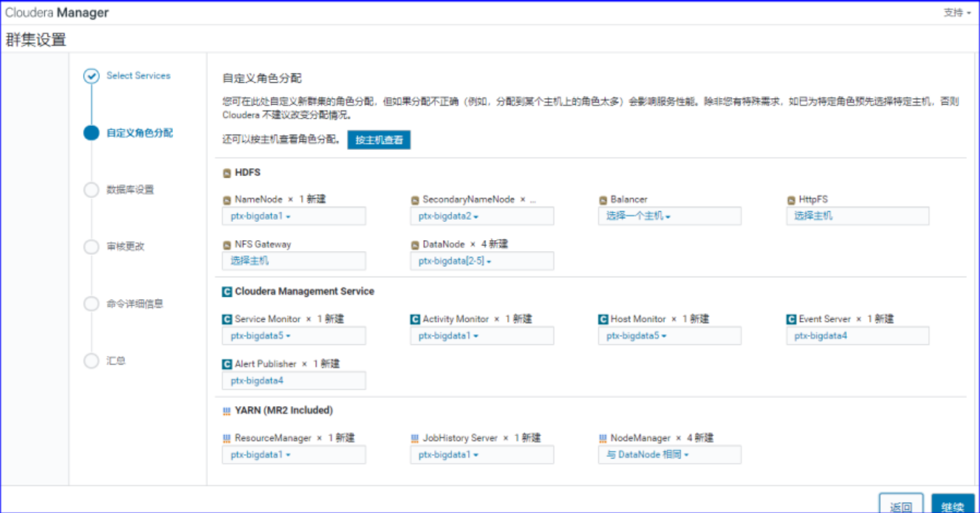Click the SecondaryNameNode role icon

[415, 199]
